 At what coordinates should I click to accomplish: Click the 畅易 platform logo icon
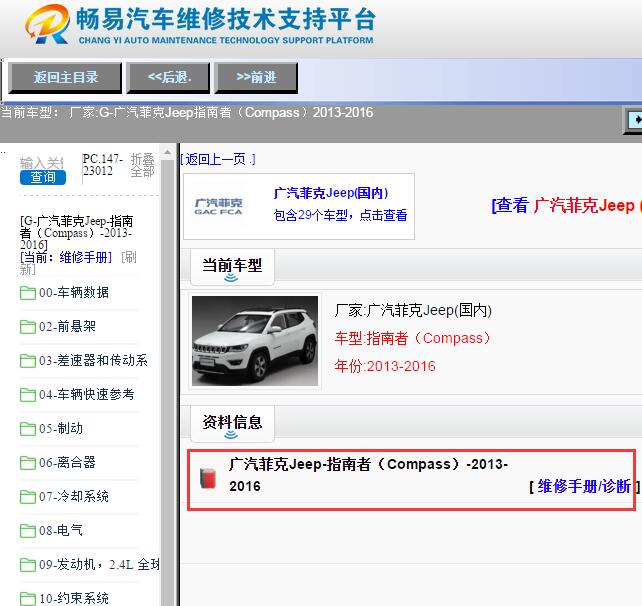click(47, 25)
